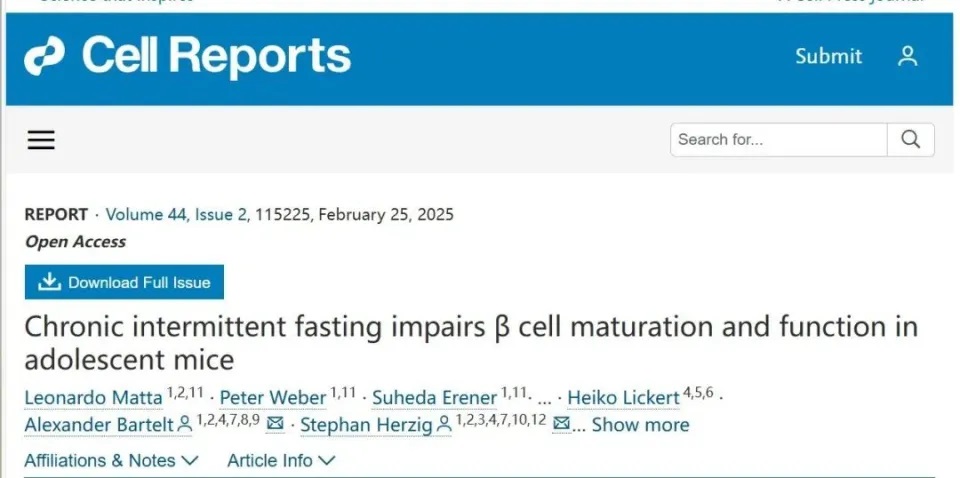Show more authors in the list
Viewport: 960px width, 478px height.
tap(640, 425)
